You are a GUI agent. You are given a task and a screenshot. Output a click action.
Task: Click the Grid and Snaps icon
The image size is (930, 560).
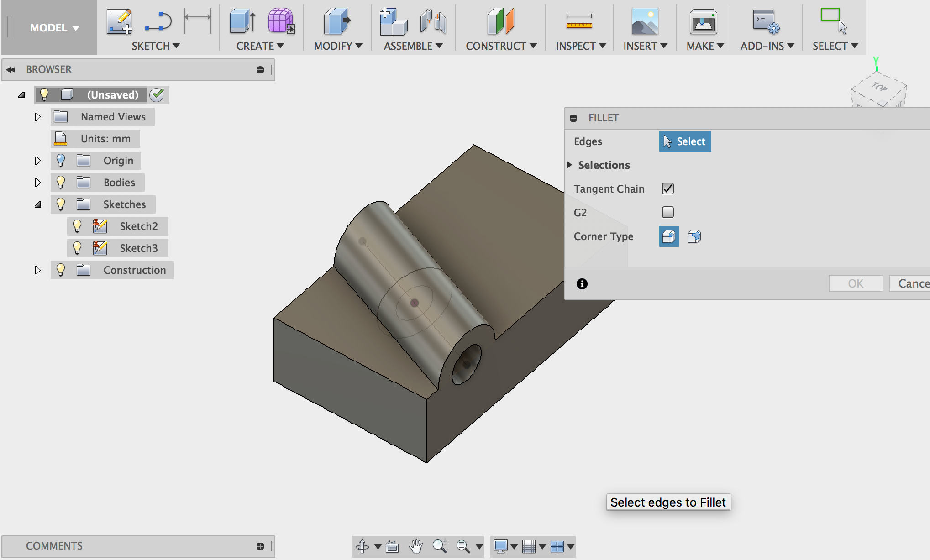(x=529, y=546)
